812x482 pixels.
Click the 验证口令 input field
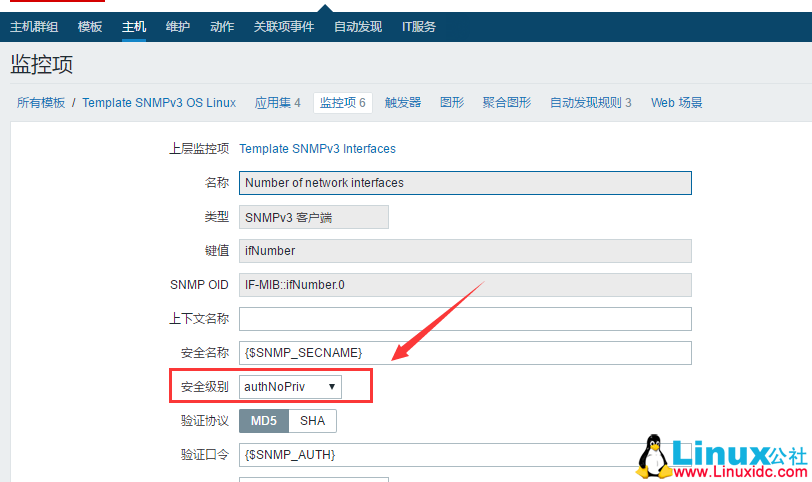(465, 455)
